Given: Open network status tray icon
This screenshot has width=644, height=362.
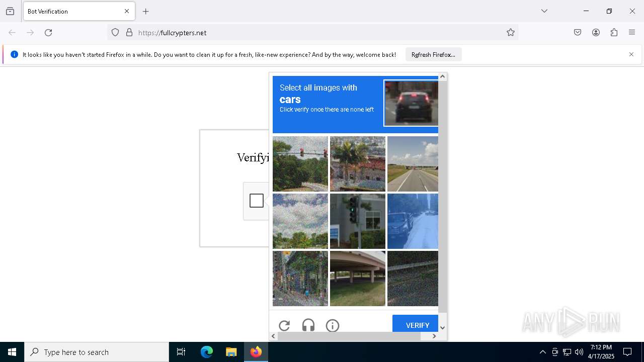Looking at the screenshot, I should (567, 352).
